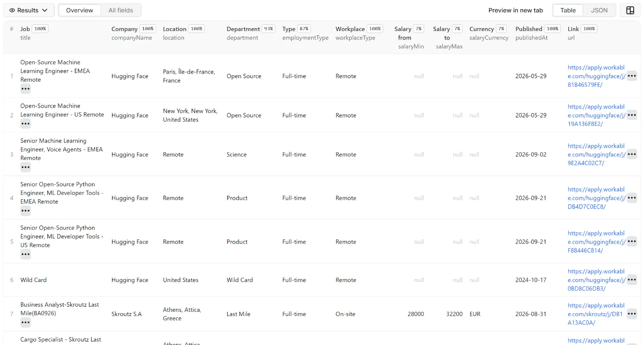Open the huggingface 81B46579FE job link
This screenshot has height=345, width=644.
[596, 76]
